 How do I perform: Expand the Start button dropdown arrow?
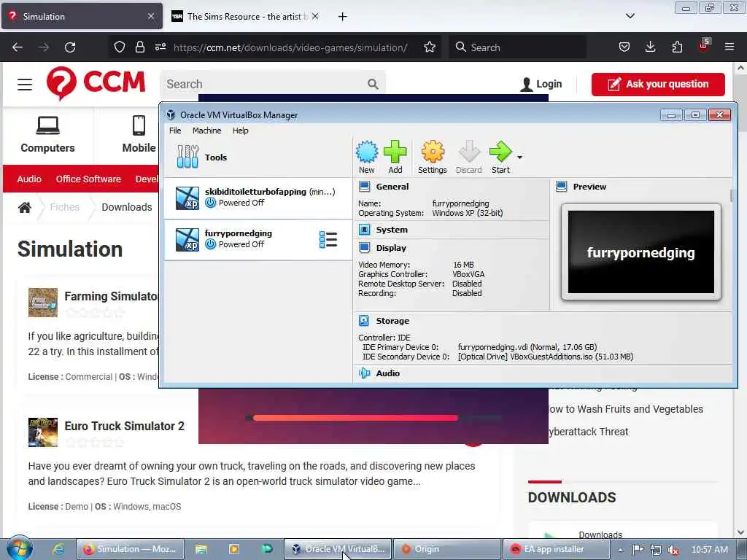pyautogui.click(x=519, y=157)
